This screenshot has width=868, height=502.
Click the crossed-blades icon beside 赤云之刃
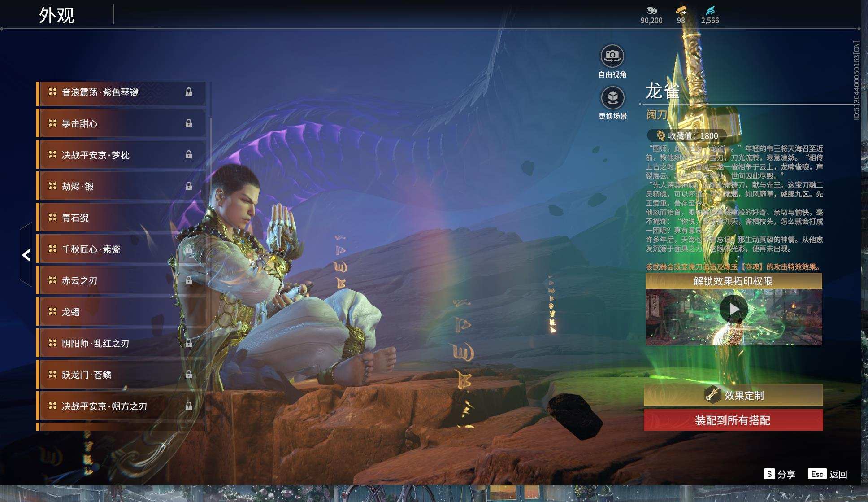pyautogui.click(x=52, y=280)
